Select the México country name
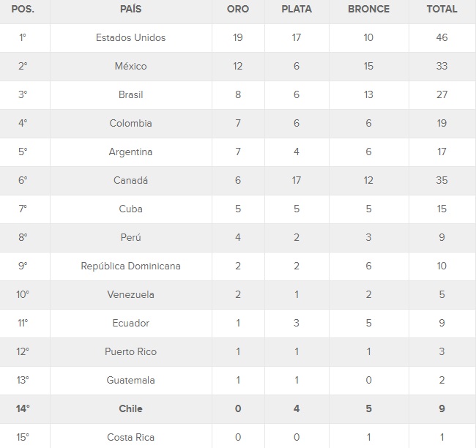This screenshot has width=476, height=448. (130, 66)
